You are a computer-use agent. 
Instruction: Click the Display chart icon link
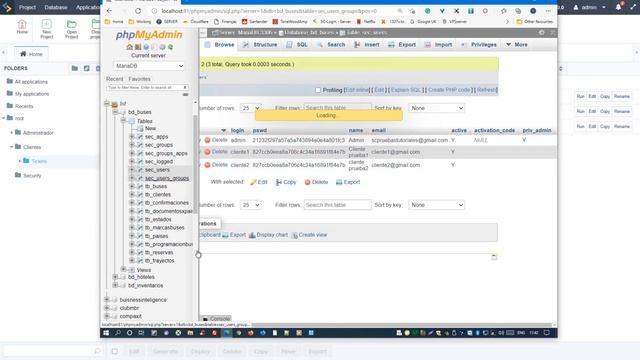click(x=252, y=235)
